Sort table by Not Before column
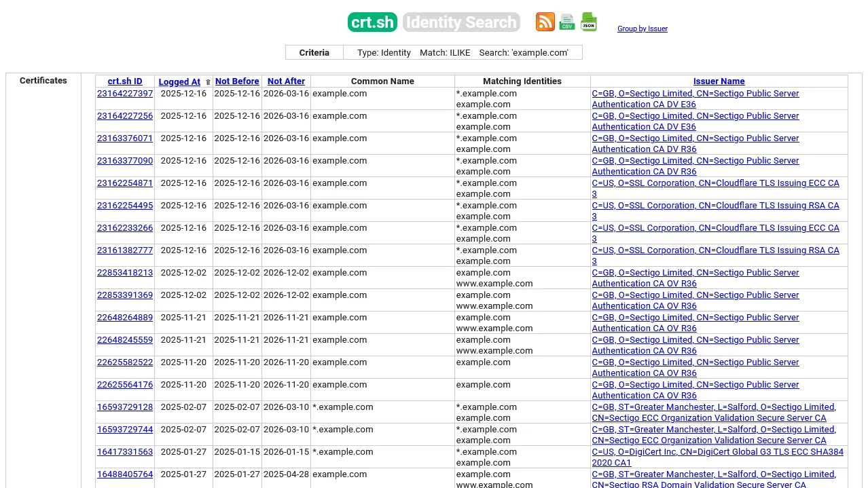This screenshot has height=488, width=868. pos(236,81)
